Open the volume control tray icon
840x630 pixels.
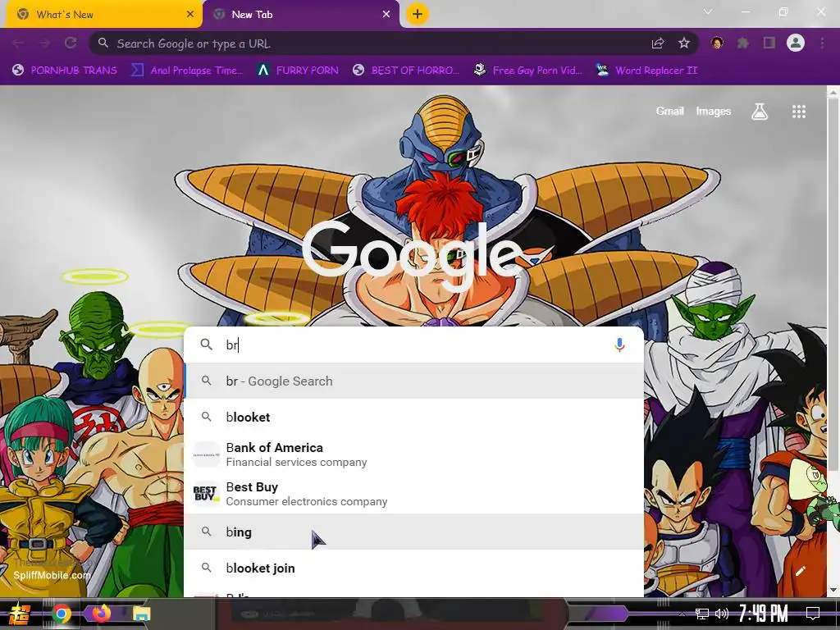(722, 614)
